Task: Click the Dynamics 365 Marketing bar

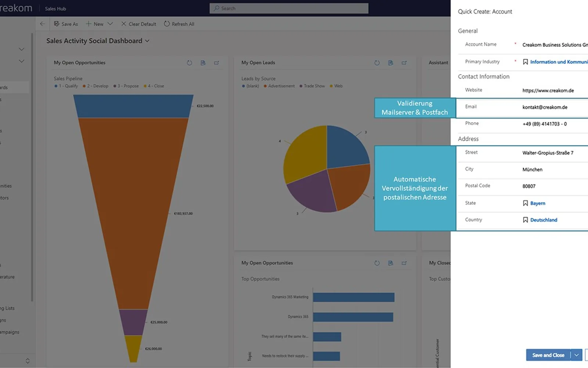Action: coord(354,297)
